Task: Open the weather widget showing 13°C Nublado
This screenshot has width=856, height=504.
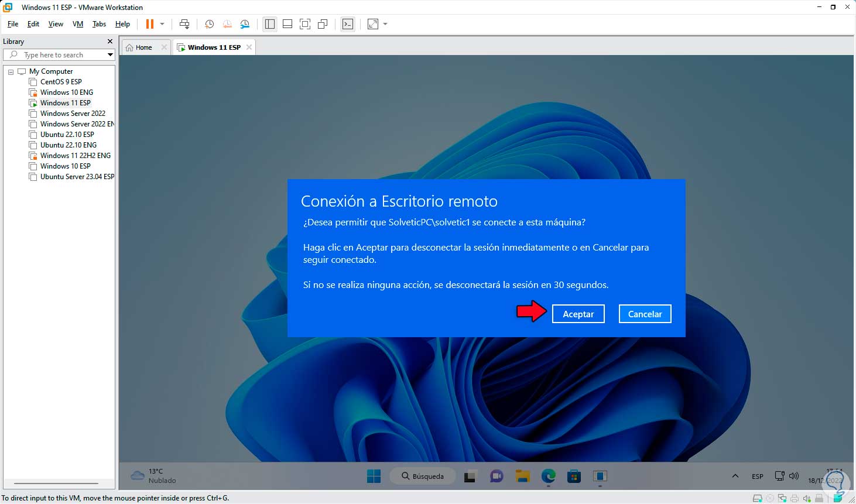Action: 153,476
